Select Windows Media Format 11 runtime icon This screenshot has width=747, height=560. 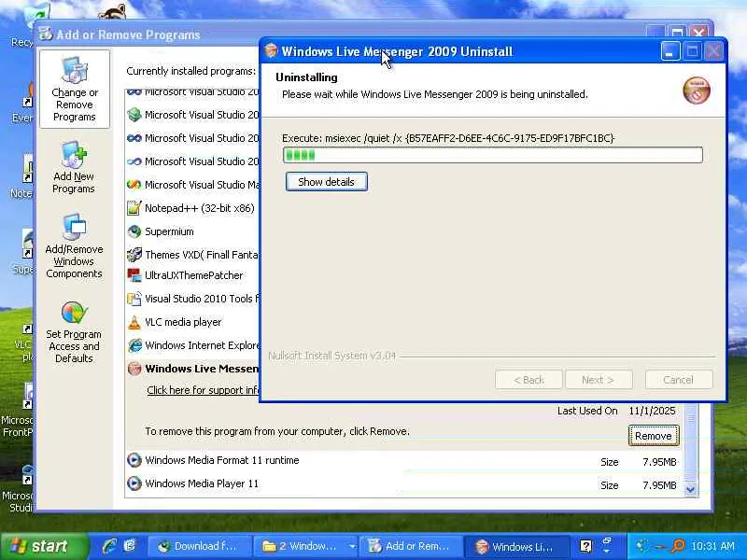pyautogui.click(x=134, y=460)
